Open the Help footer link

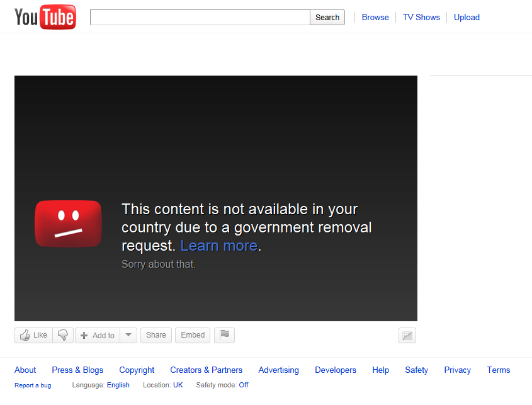[381, 370]
